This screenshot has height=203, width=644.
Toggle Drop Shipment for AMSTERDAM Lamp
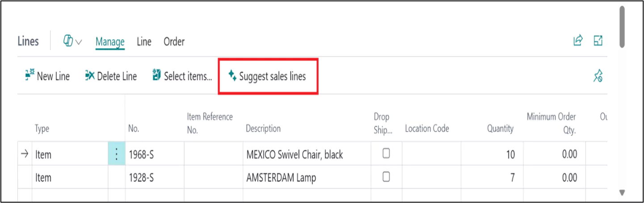(x=386, y=177)
